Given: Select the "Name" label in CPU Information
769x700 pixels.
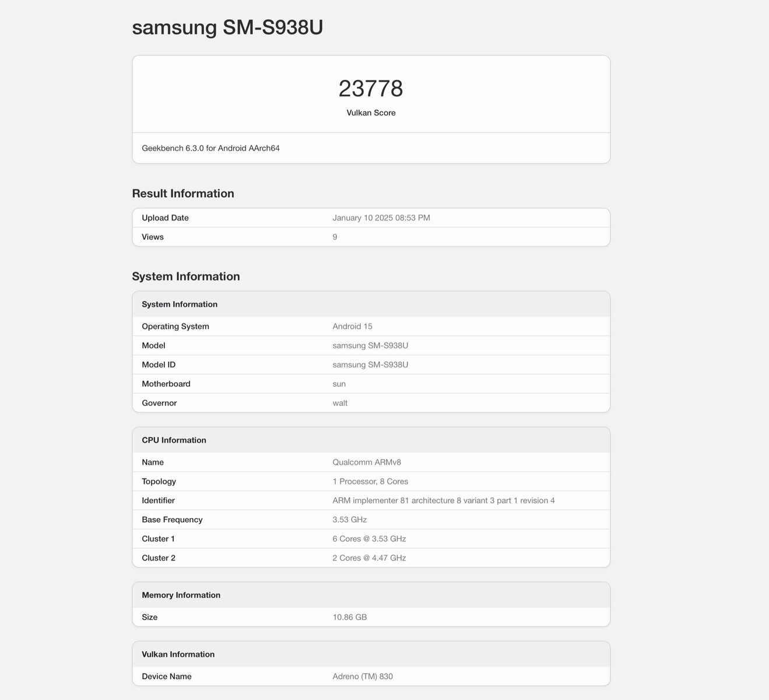Looking at the screenshot, I should [153, 462].
